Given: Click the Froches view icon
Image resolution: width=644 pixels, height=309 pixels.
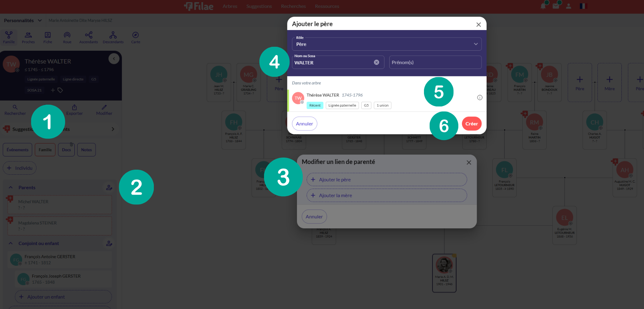Looking at the screenshot, I should [x=28, y=37].
